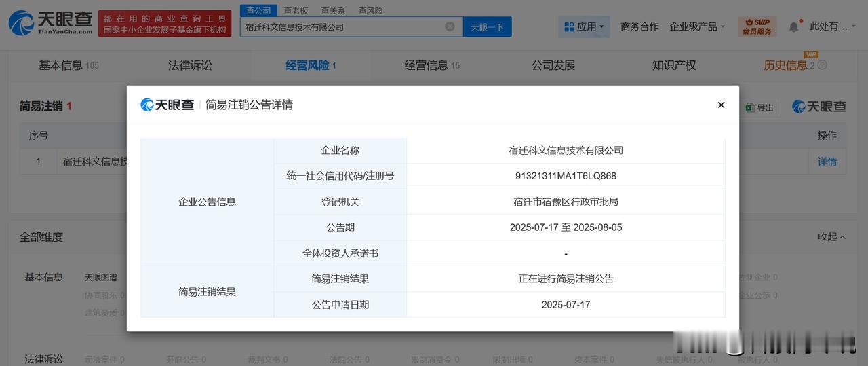Click the 天眼查 logo in dialog header

[167, 105]
